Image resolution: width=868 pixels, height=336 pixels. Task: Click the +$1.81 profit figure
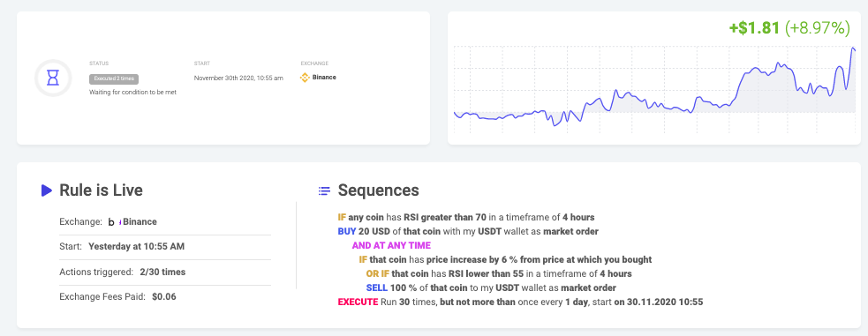(x=754, y=27)
